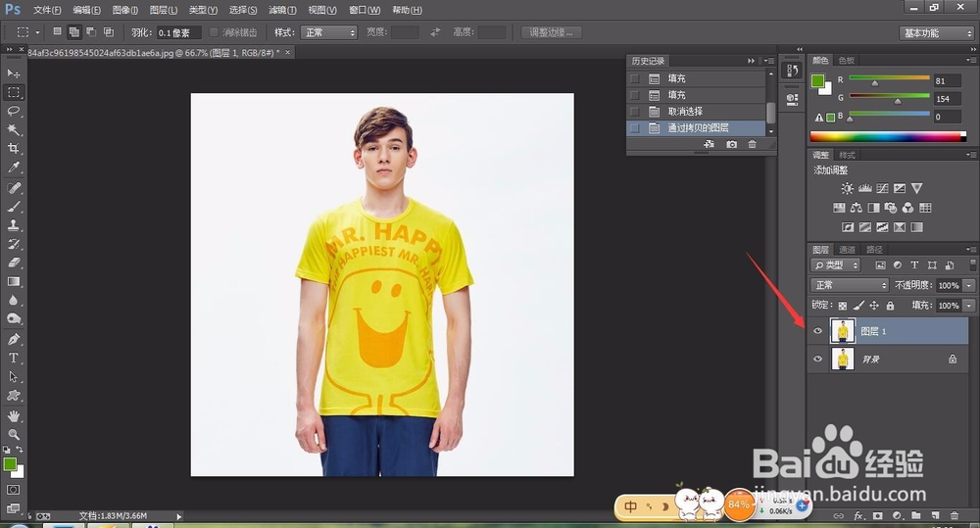The image size is (980, 528).
Task: Open the 文件(F) menu
Action: tap(47, 10)
